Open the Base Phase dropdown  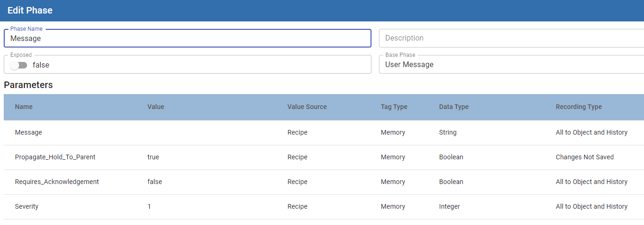point(511,65)
